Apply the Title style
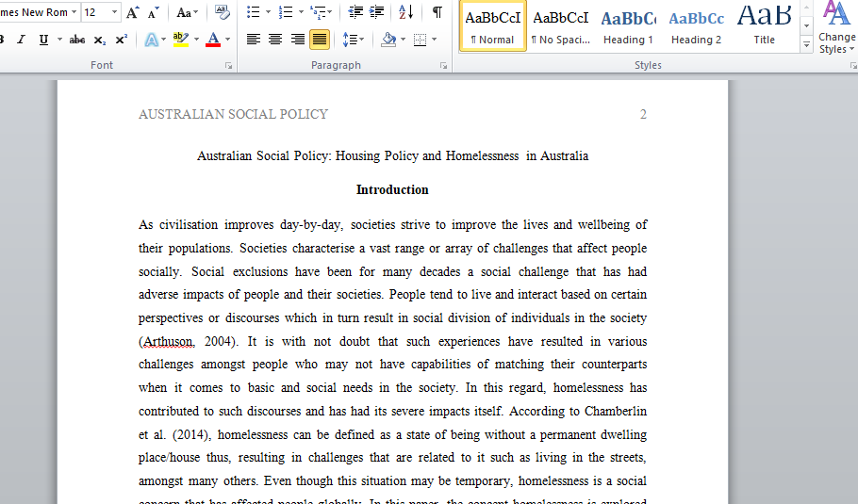858x504 pixels. (x=764, y=25)
